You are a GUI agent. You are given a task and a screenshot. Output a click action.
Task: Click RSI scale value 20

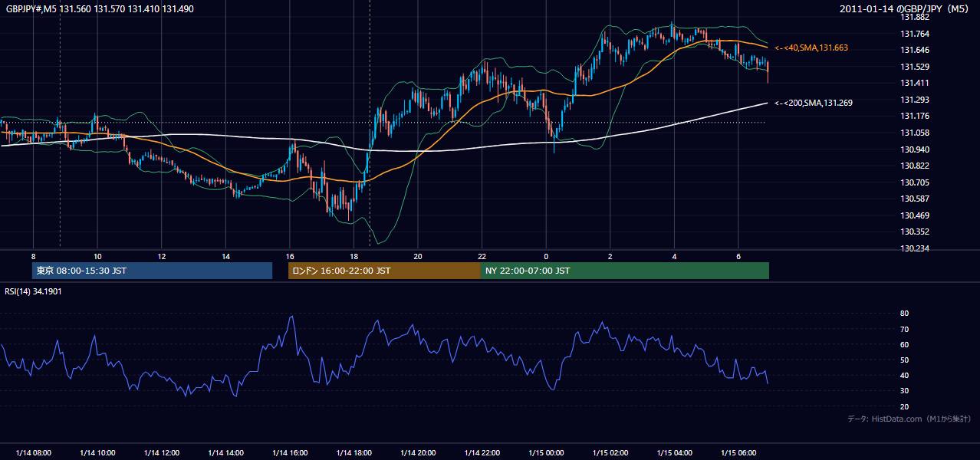904,407
